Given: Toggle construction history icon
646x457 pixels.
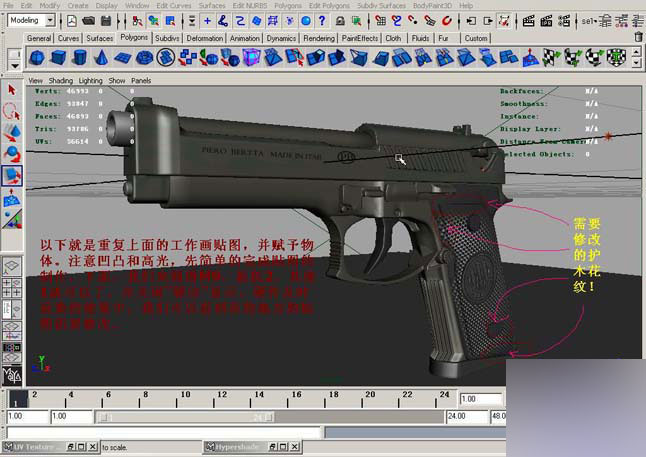Looking at the screenshot, I should [504, 21].
